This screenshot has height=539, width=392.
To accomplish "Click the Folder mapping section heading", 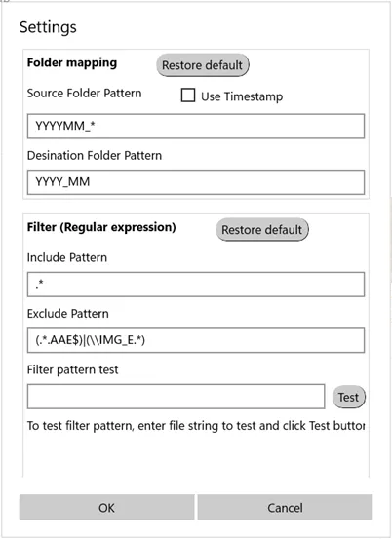I will pos(72,63).
